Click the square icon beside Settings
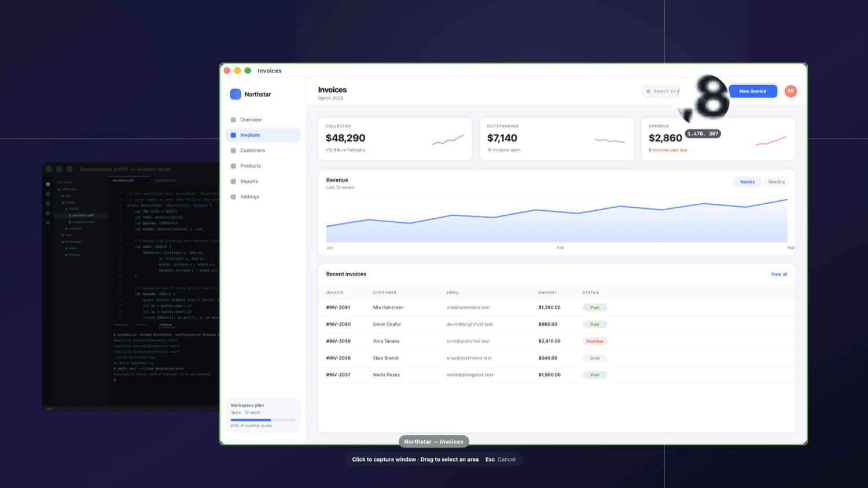Screen dimensions: 868x488 pyautogui.click(x=233, y=197)
